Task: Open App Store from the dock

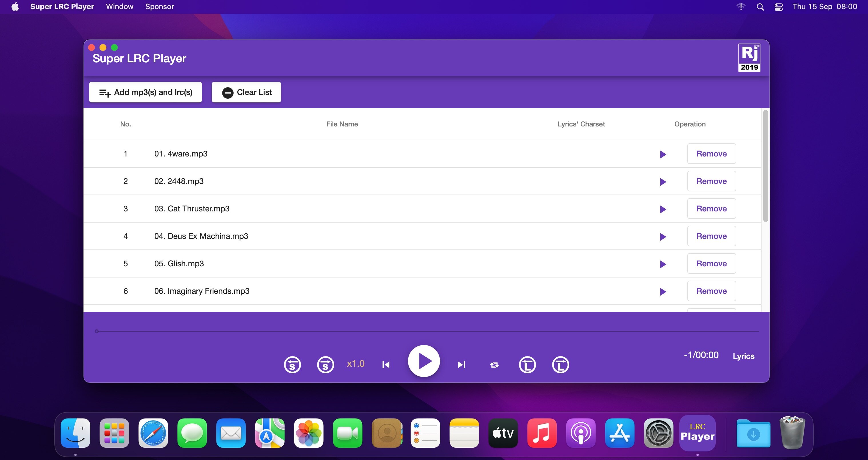Action: coord(620,433)
